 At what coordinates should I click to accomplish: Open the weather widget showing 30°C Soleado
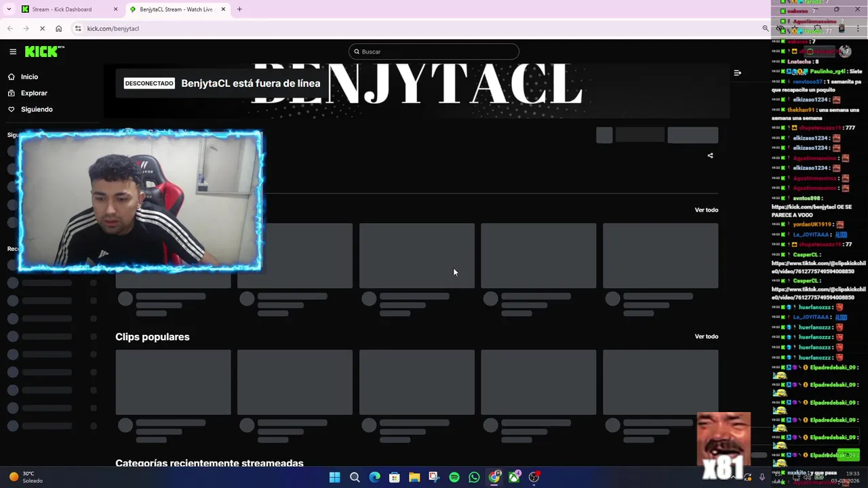(x=26, y=477)
